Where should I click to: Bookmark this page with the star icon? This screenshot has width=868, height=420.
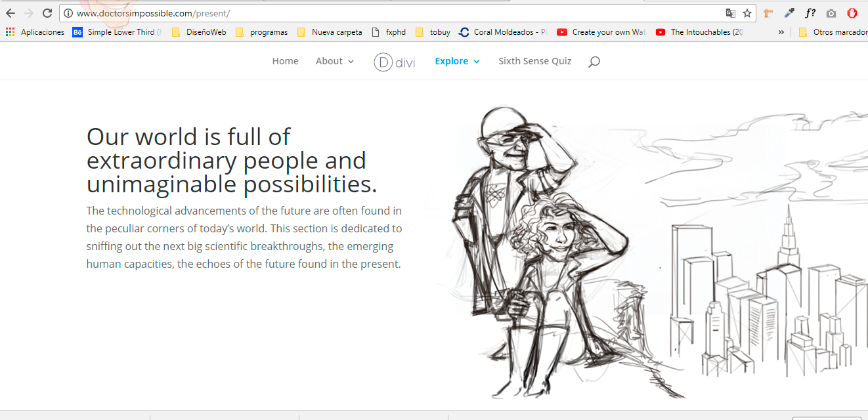(x=747, y=13)
